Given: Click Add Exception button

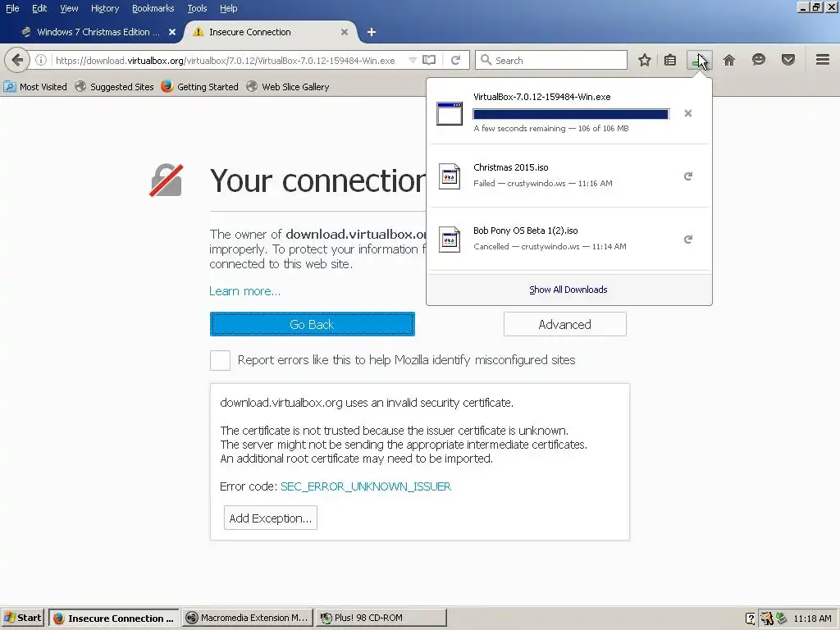Looking at the screenshot, I should click(271, 518).
